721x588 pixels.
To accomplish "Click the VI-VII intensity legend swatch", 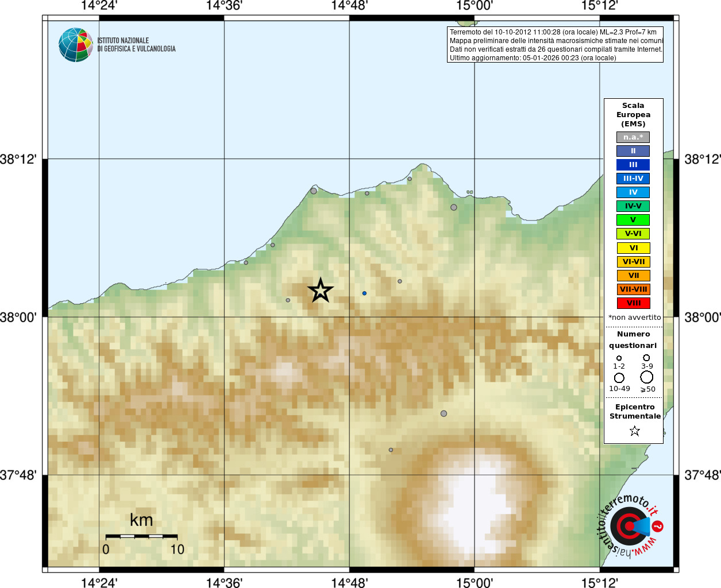I will coord(633,262).
